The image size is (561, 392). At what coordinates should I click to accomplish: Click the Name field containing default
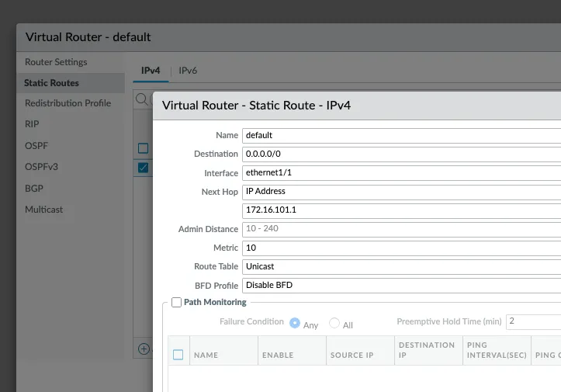(x=401, y=136)
